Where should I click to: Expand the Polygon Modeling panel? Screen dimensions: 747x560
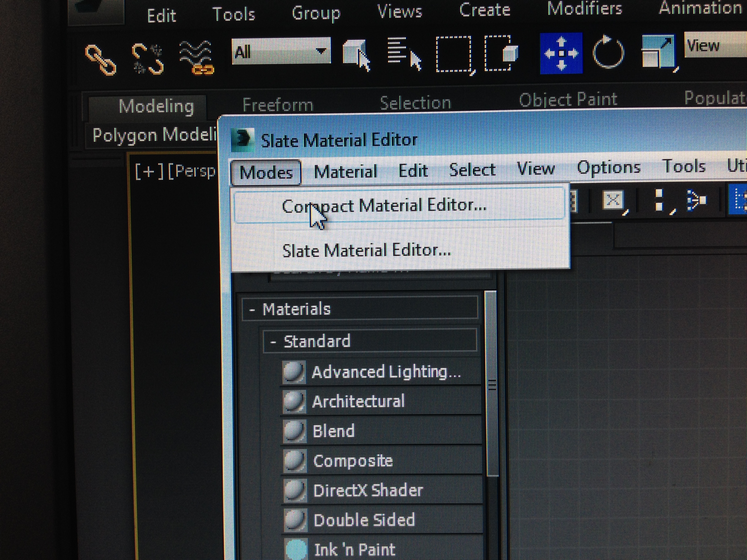point(154,135)
